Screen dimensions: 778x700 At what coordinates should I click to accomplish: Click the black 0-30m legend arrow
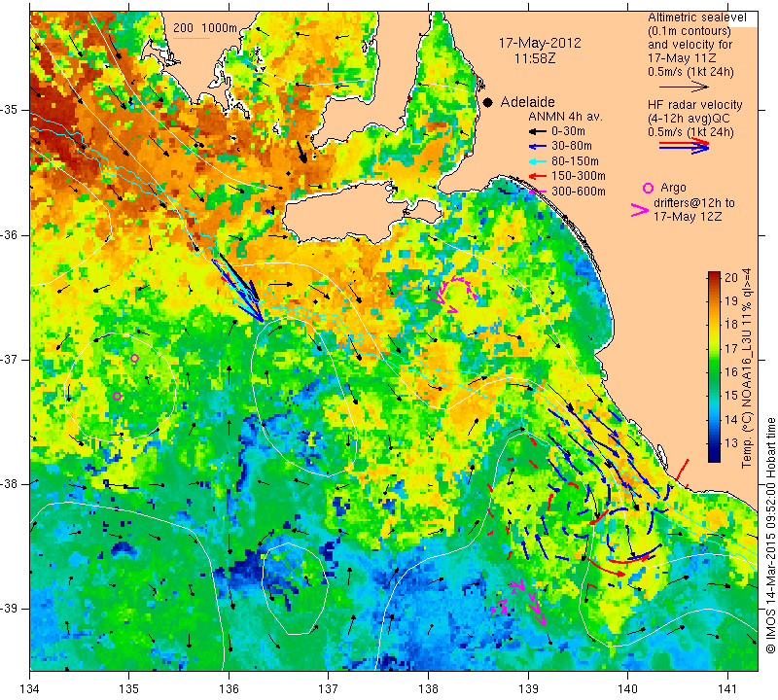537,132
